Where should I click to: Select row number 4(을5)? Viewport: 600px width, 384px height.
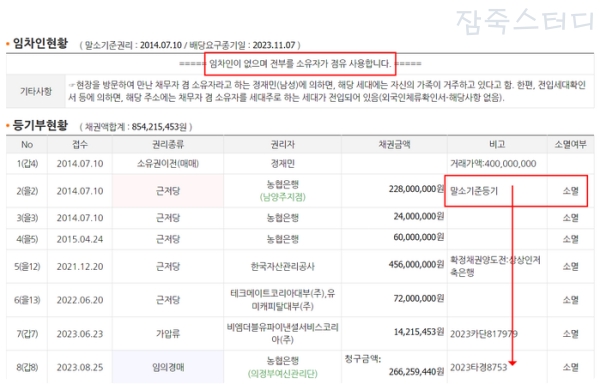[27, 239]
